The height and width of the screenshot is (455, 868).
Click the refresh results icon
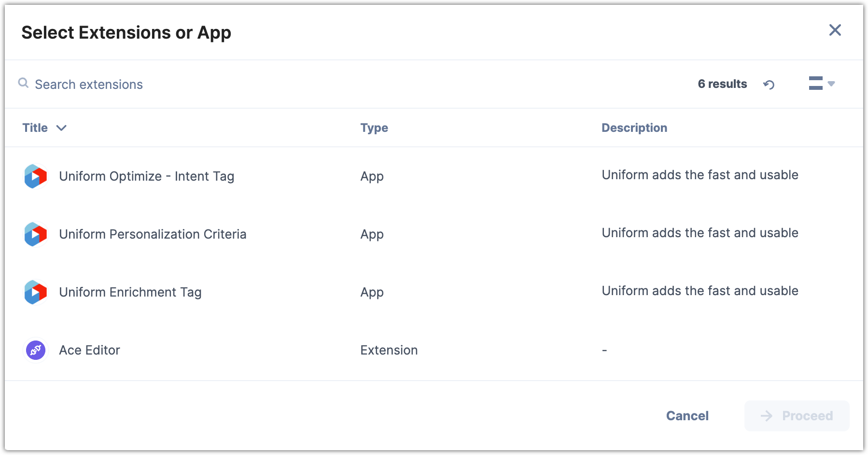tap(769, 85)
